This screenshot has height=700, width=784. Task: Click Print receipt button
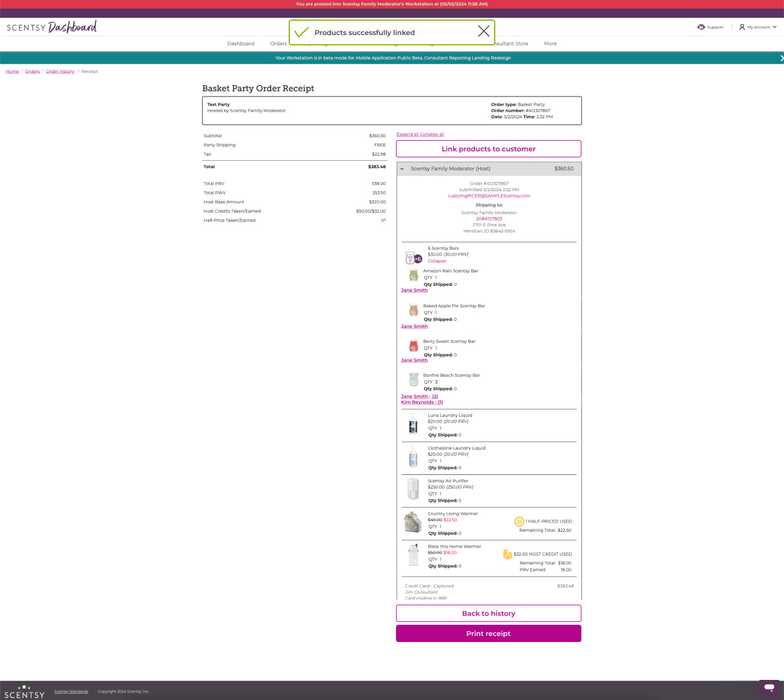pos(488,633)
